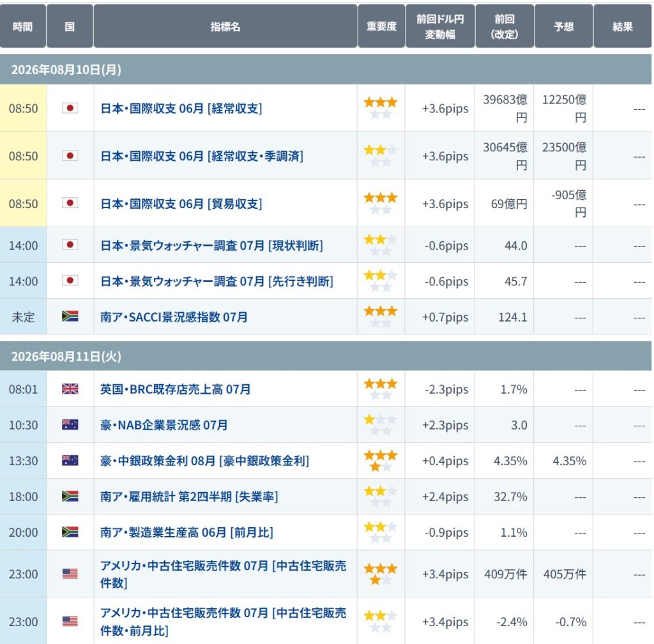This screenshot has width=654, height=644.
Task: Click time cell 未定
Action: [23, 317]
